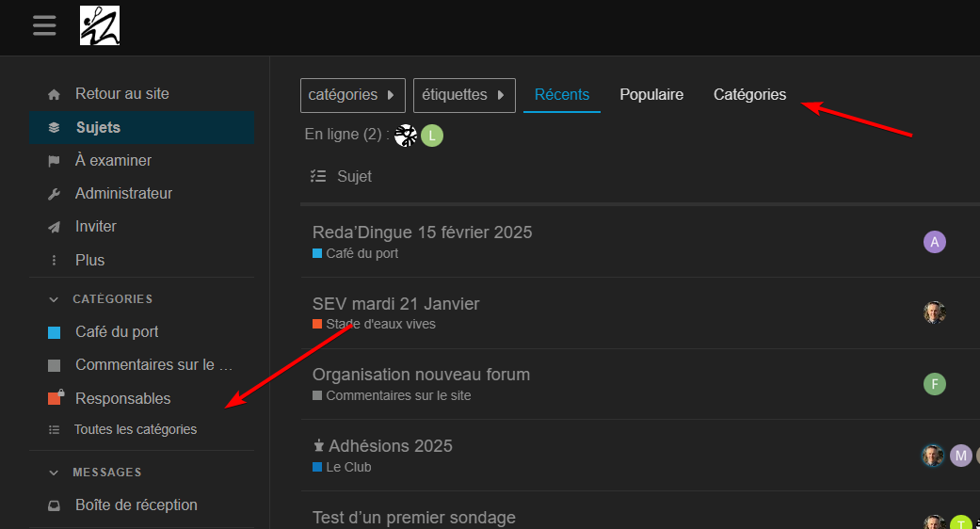Click the home icon beside Retour au site
Viewport: 980px width, 529px height.
point(54,94)
